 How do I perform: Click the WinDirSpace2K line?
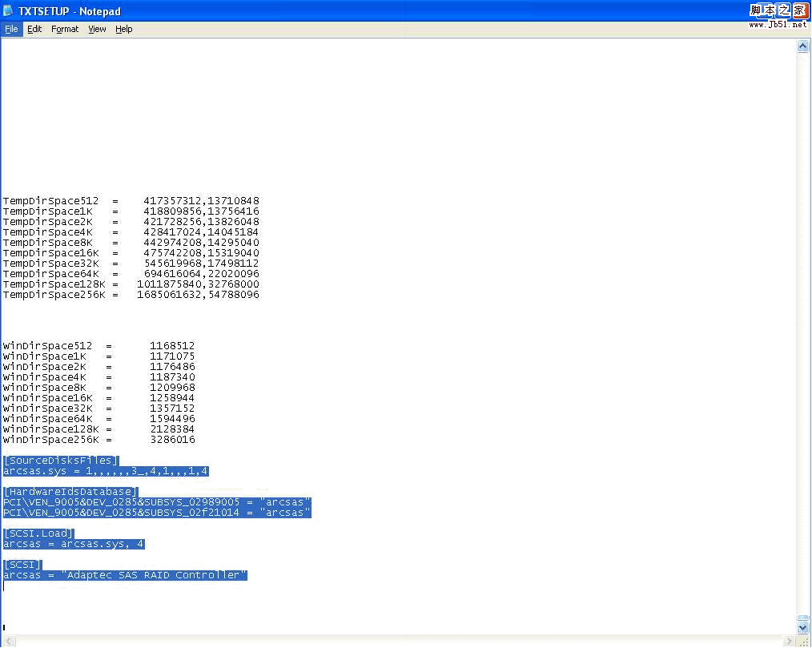[99, 367]
